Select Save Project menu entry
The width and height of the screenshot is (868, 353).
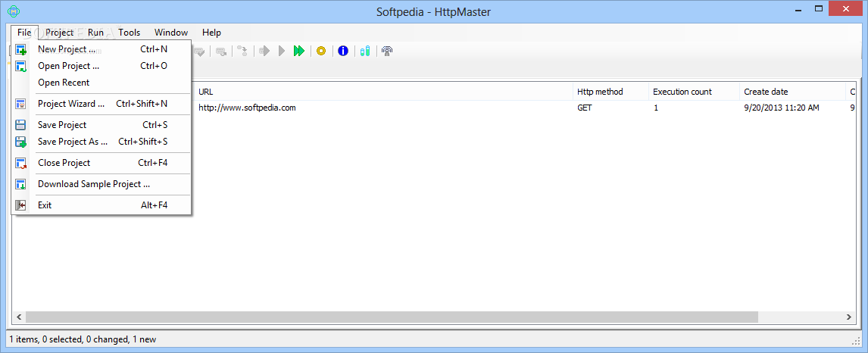(102, 125)
